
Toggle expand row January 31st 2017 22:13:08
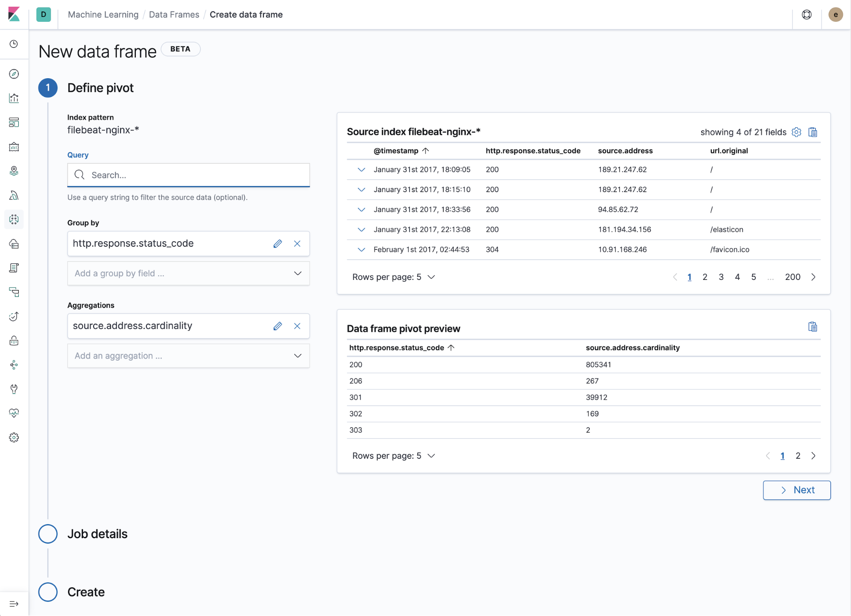(x=359, y=229)
